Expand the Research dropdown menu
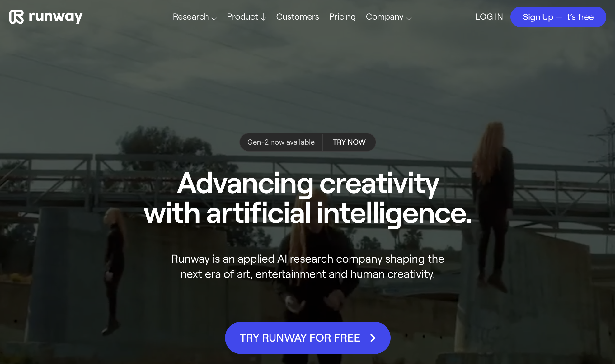Viewport: 615px width, 364px height. pyautogui.click(x=195, y=17)
